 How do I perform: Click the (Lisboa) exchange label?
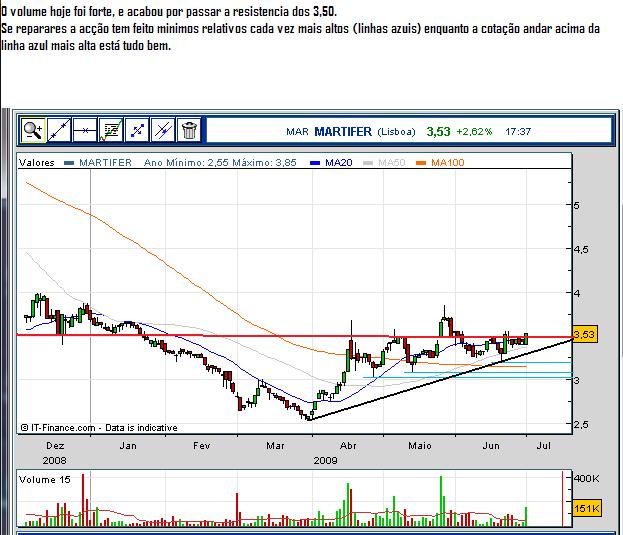[396, 131]
